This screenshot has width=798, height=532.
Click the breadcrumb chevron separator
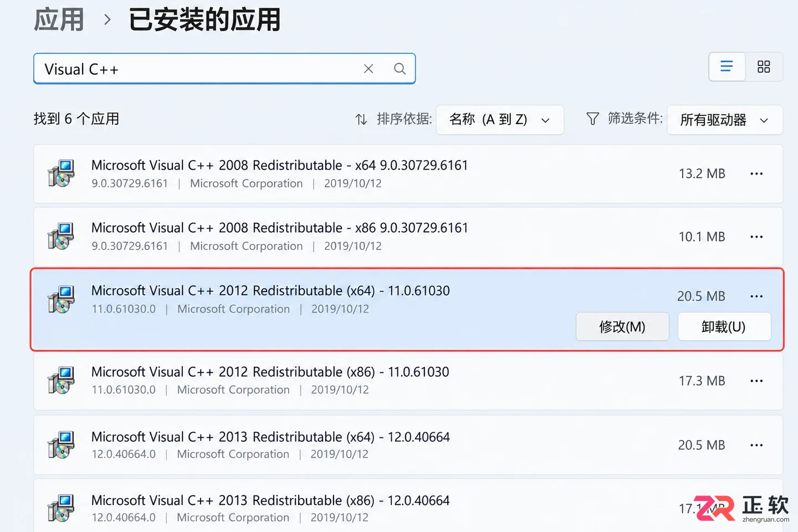click(108, 20)
